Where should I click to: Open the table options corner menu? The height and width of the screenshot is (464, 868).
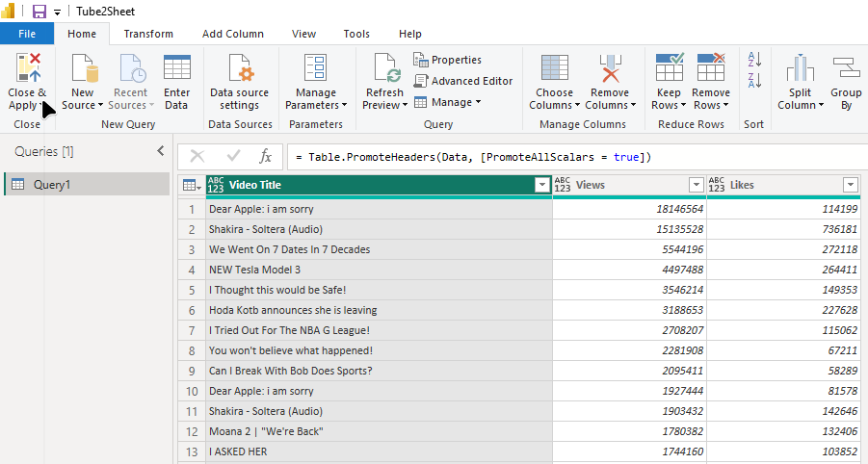[x=192, y=185]
